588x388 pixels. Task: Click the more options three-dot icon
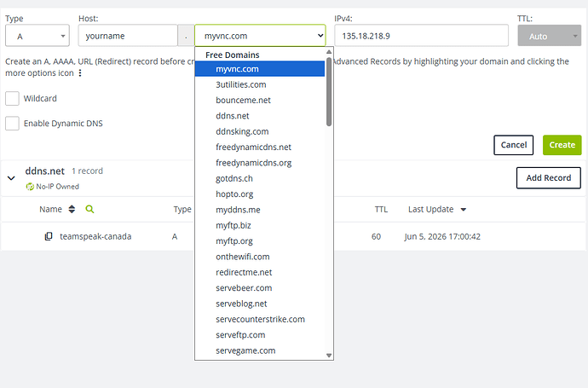click(80, 72)
